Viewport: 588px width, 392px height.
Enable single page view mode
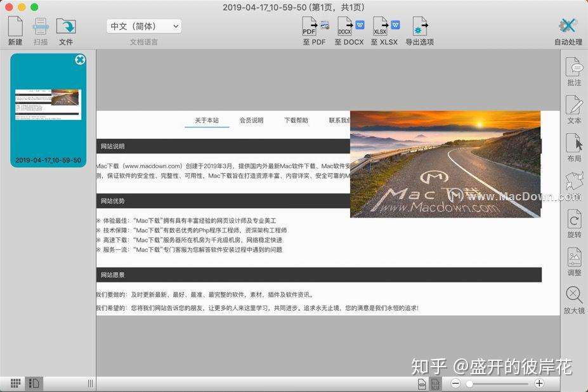(x=34, y=383)
